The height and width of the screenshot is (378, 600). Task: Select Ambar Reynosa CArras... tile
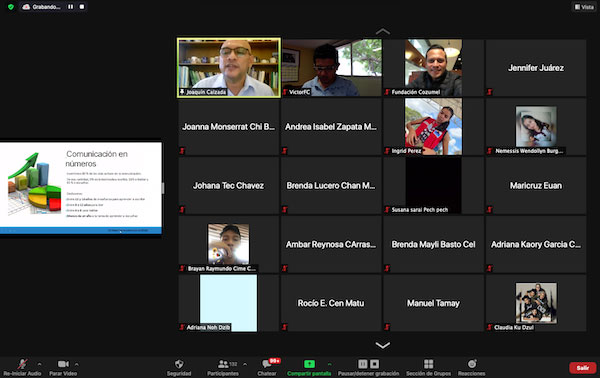tap(331, 244)
